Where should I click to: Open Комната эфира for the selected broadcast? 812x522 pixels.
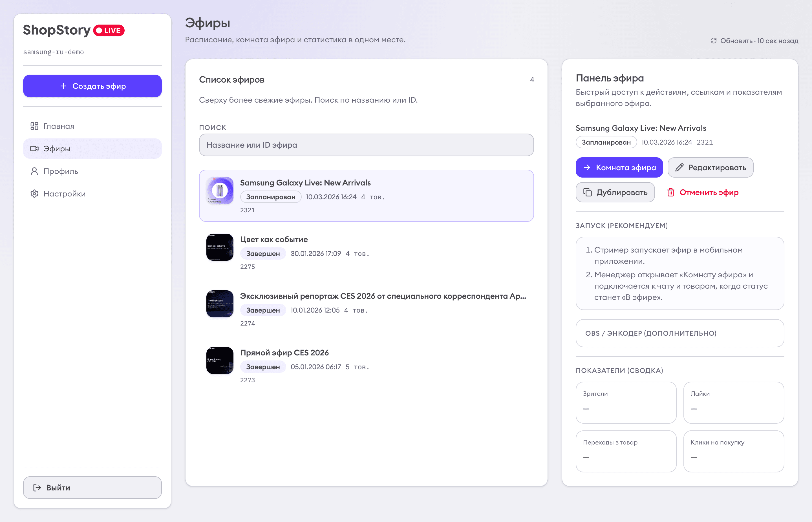coord(619,167)
